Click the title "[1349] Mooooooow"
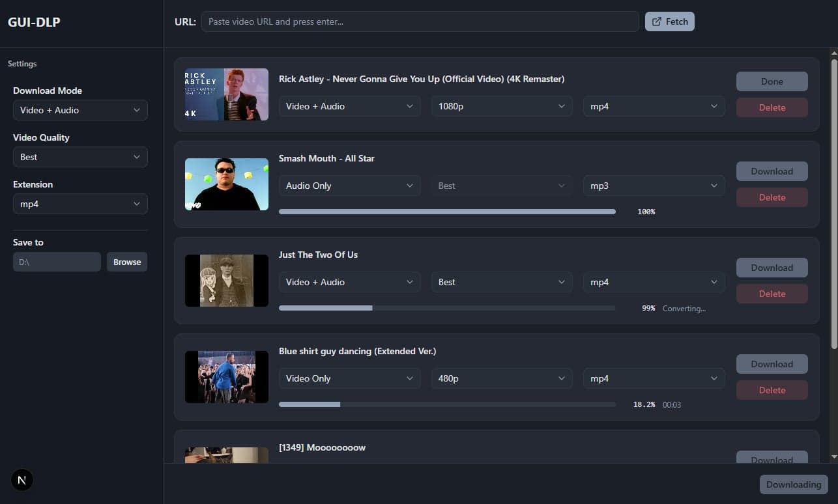 pyautogui.click(x=322, y=447)
